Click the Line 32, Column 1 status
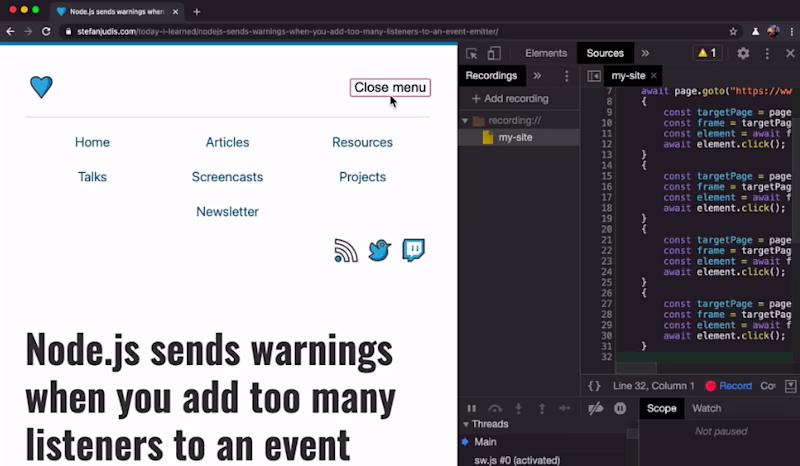Screen dimensions: 800x466 tap(653, 386)
